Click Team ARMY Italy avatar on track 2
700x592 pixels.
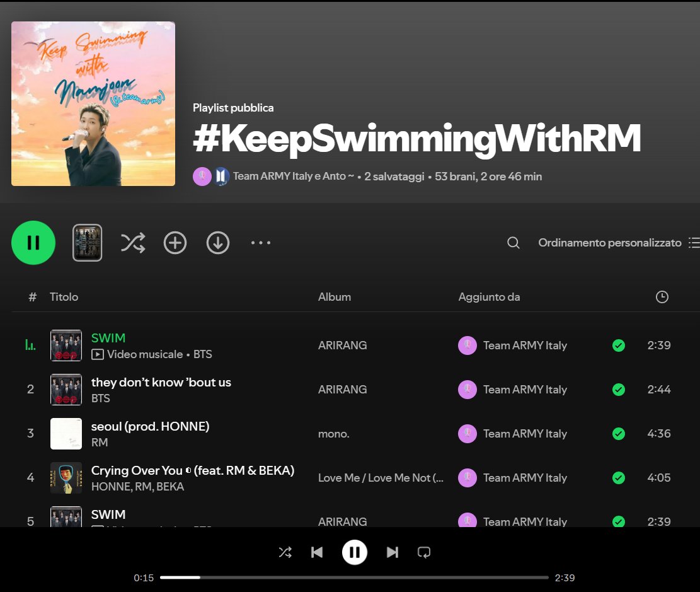pyautogui.click(x=468, y=389)
